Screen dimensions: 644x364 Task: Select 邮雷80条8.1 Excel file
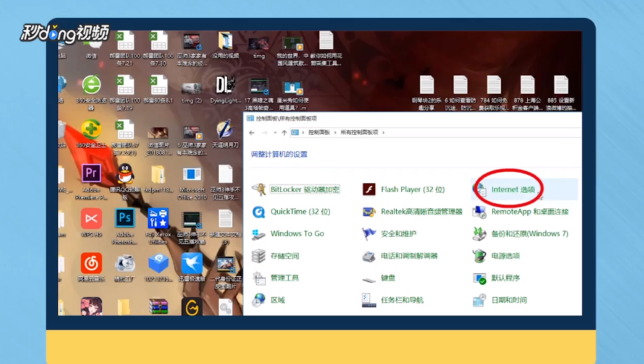158,89
